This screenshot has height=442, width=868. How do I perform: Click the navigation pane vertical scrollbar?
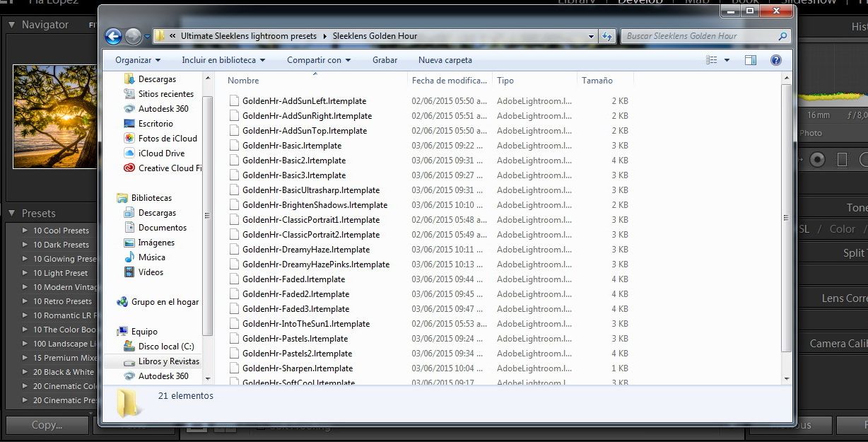(x=208, y=216)
